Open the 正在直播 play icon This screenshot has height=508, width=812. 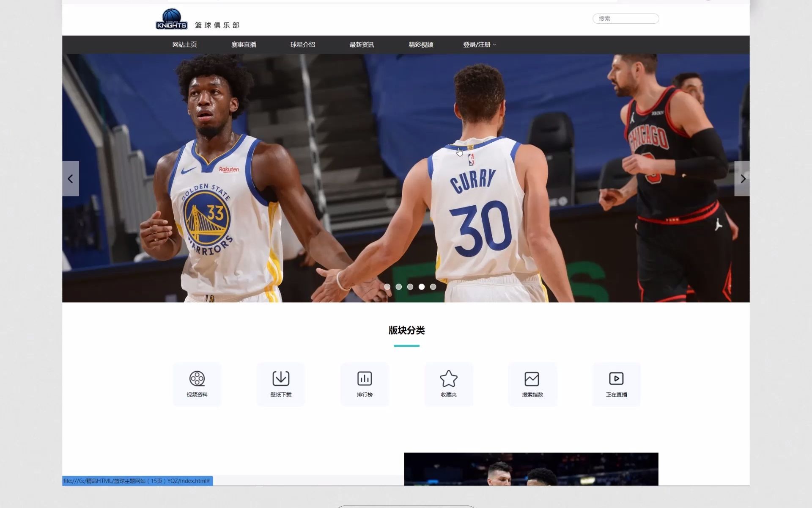click(616, 378)
